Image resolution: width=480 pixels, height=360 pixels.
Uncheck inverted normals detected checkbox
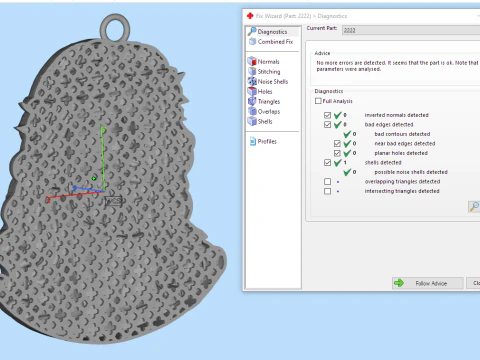[327, 115]
